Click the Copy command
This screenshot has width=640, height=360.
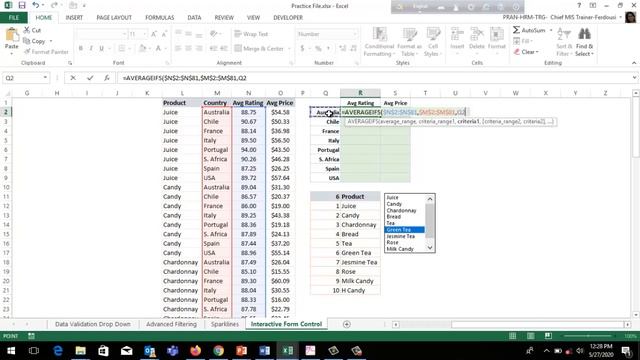[34, 41]
